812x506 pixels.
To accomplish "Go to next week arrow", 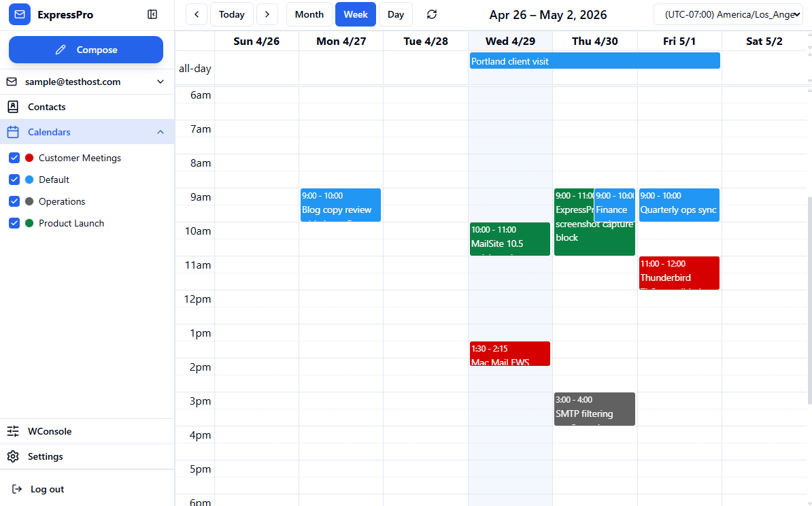I will [x=267, y=14].
